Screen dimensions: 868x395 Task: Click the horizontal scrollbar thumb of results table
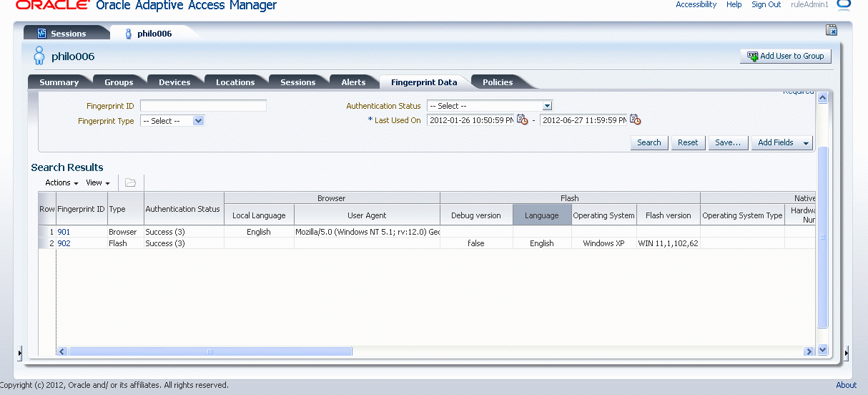pos(210,351)
